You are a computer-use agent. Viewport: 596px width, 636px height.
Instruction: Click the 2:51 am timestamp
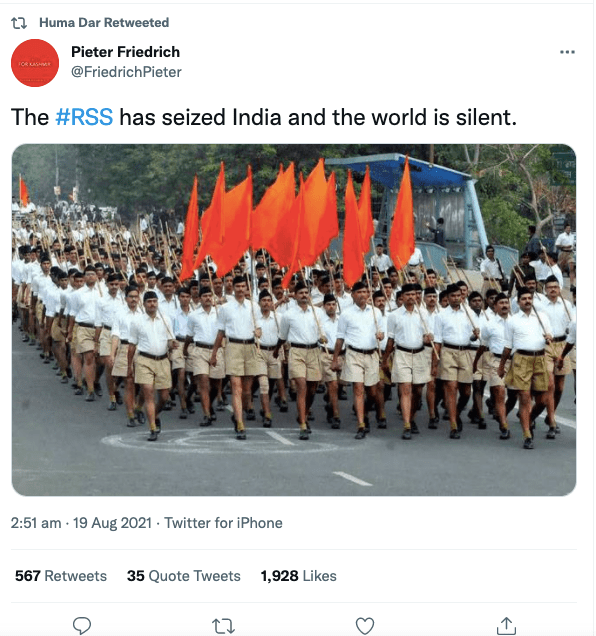coord(36,523)
